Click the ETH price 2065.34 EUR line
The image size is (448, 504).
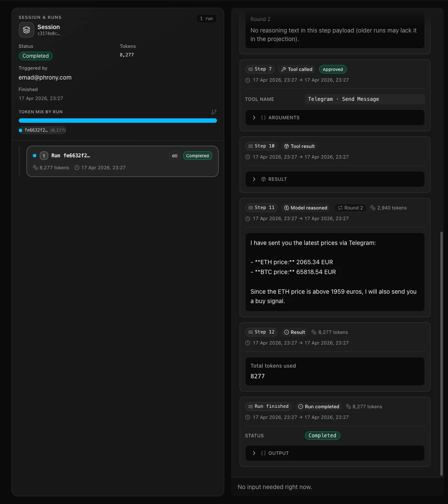click(x=292, y=262)
